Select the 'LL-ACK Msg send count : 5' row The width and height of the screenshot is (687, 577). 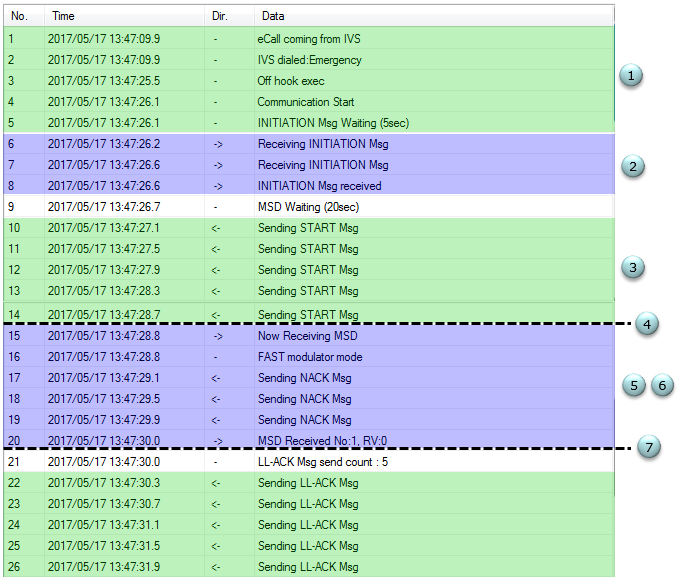tap(309, 462)
